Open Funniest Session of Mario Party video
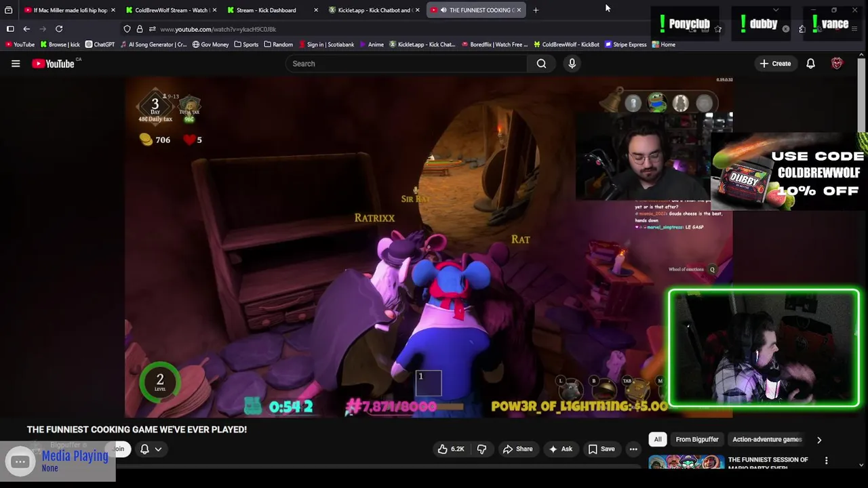This screenshot has height=488, width=868. 768,464
